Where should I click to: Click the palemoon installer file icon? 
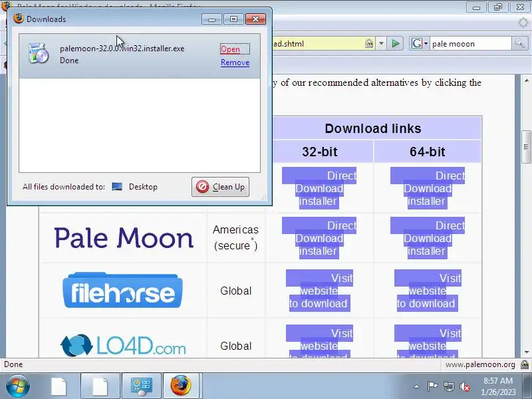[x=38, y=53]
